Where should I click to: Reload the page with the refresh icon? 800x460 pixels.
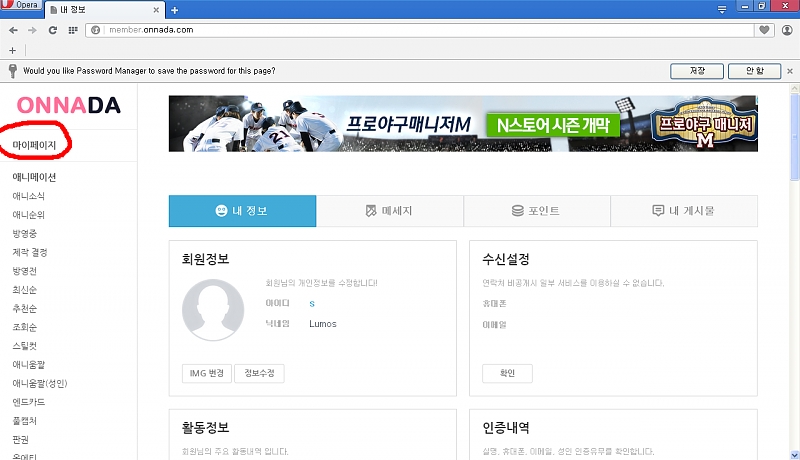[x=52, y=30]
